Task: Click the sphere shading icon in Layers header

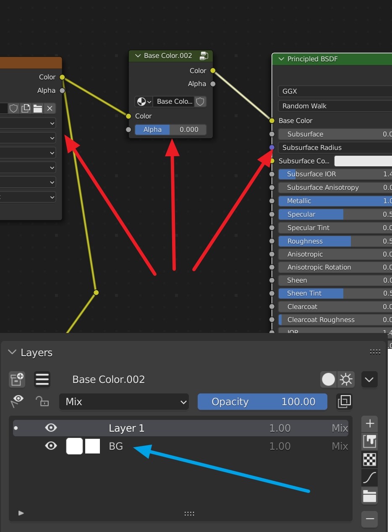Action: (x=329, y=380)
